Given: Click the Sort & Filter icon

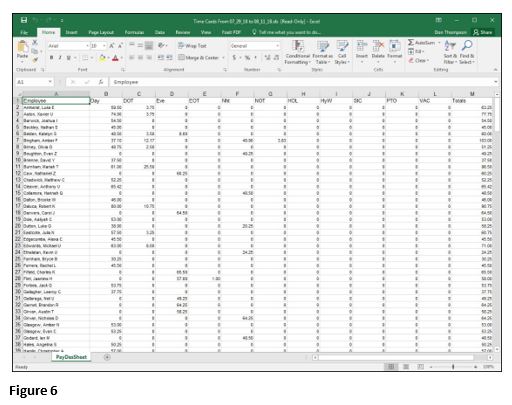Looking at the screenshot, I should [x=450, y=46].
